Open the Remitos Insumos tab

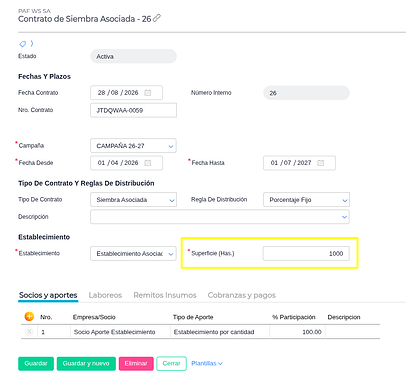165,295
